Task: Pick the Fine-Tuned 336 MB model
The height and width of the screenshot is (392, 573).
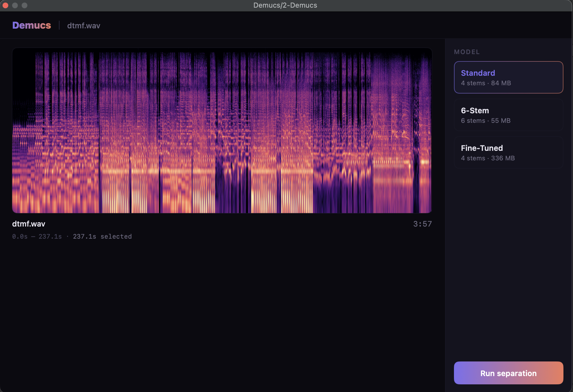Action: (x=508, y=152)
